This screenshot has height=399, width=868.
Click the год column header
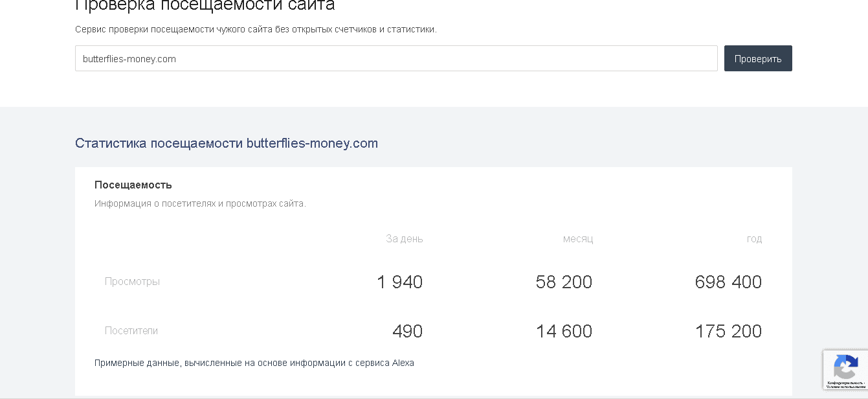[754, 239]
